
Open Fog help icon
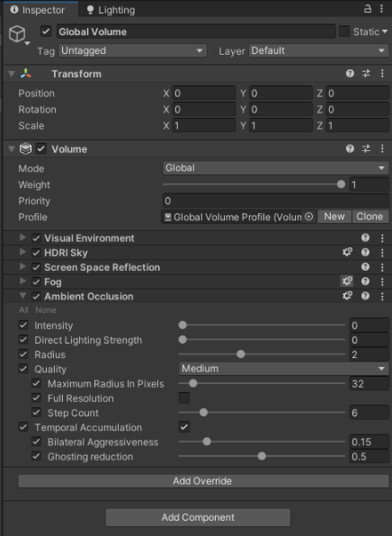pos(365,281)
